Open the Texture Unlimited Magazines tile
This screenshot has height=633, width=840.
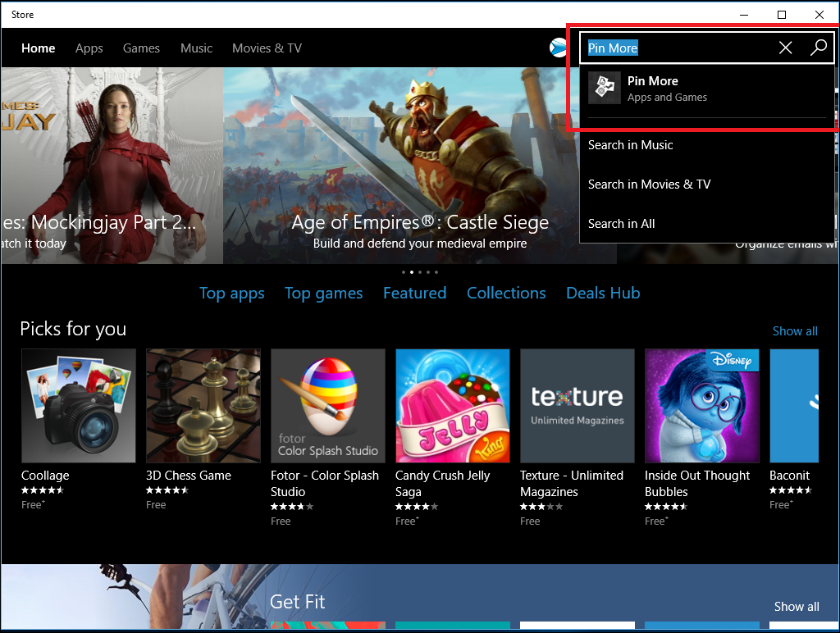pyautogui.click(x=577, y=406)
